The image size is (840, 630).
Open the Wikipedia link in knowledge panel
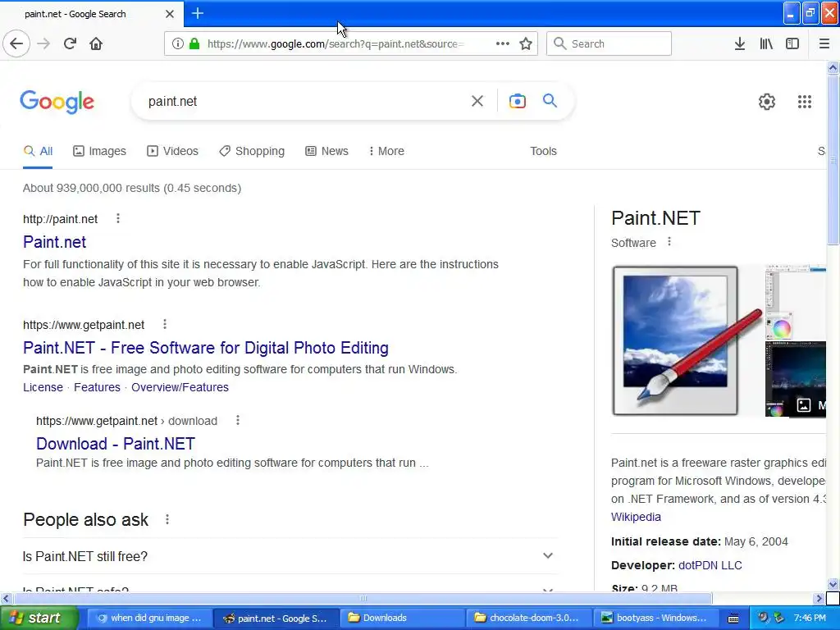pyautogui.click(x=636, y=517)
